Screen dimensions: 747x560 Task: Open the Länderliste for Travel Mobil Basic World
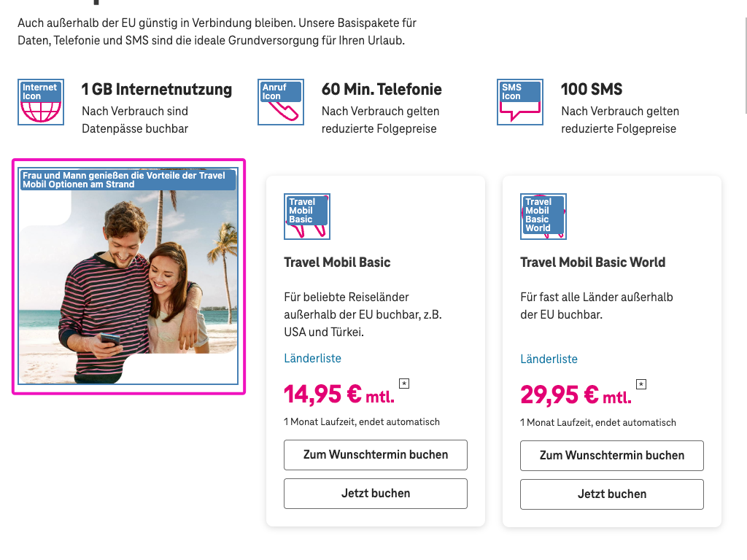(x=549, y=359)
